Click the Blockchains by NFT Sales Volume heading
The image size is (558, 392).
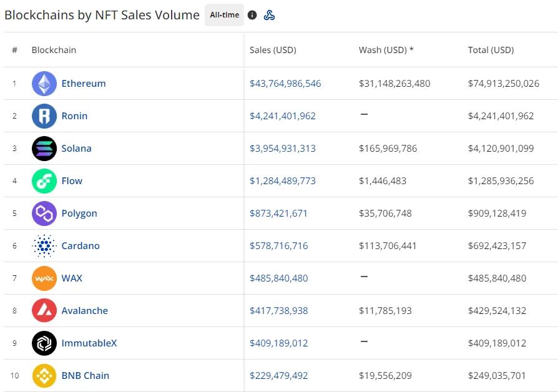(x=102, y=15)
